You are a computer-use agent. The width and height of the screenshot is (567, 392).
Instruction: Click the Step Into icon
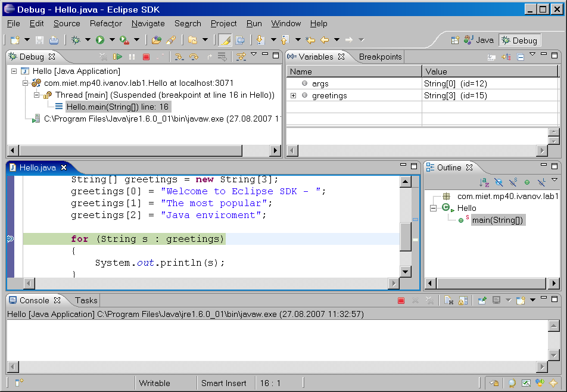(x=179, y=57)
